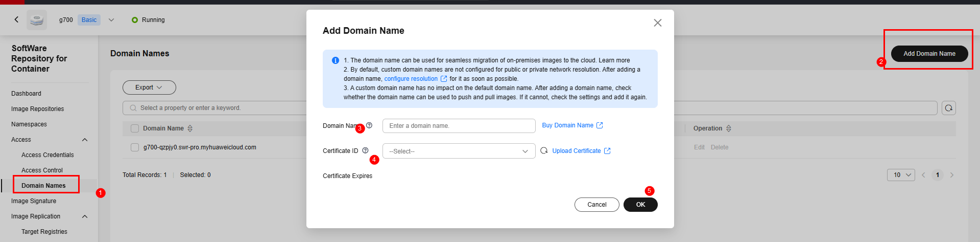Click the domain name input field
Image resolution: width=980 pixels, height=242 pixels.
point(459,126)
